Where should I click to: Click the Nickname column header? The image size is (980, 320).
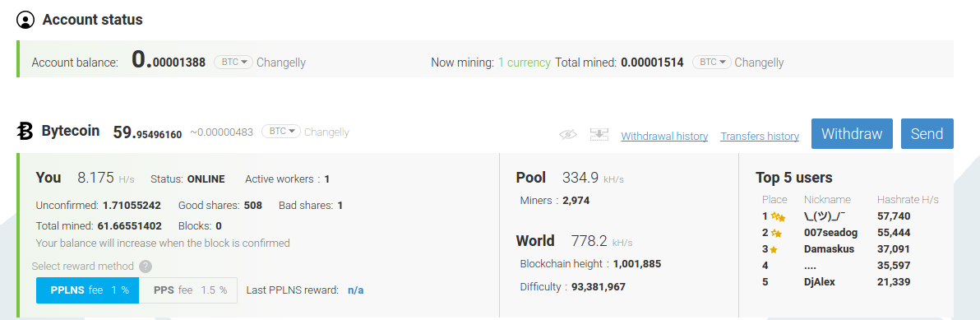tap(828, 199)
